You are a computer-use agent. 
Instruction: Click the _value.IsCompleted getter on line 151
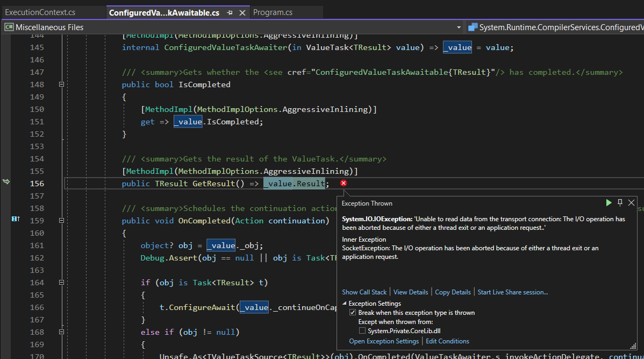coord(218,122)
